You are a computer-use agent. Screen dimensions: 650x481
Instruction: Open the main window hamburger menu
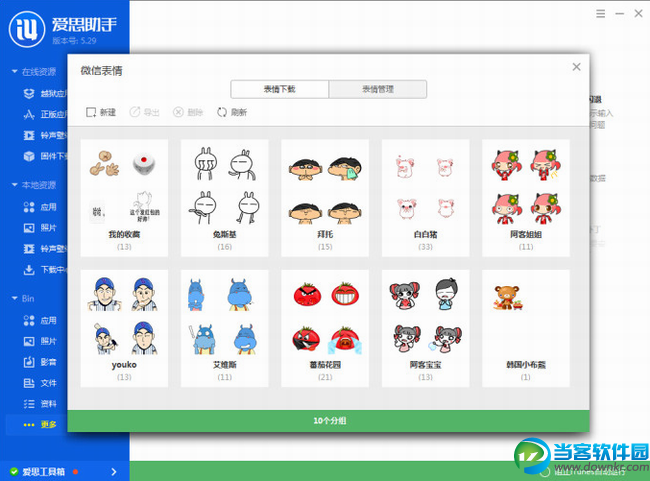point(600,14)
